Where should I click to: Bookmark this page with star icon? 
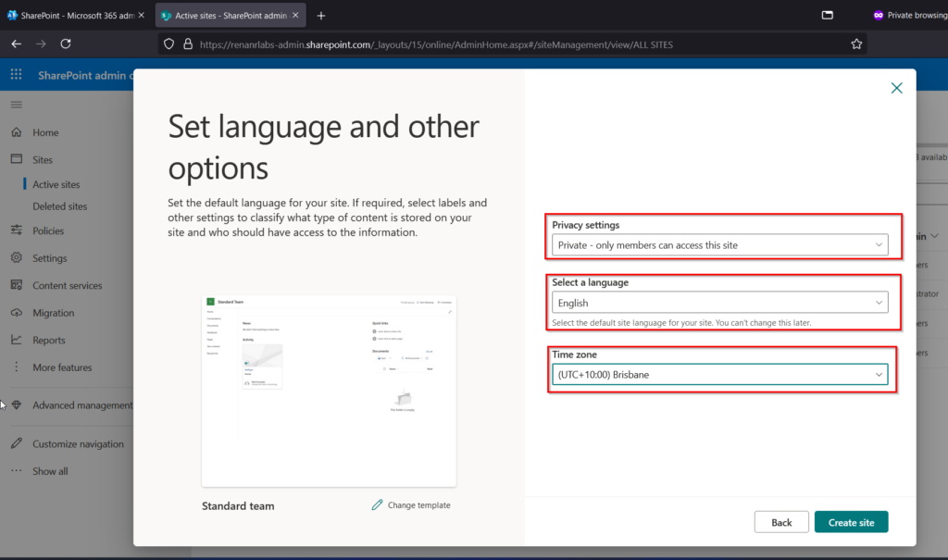(x=856, y=44)
